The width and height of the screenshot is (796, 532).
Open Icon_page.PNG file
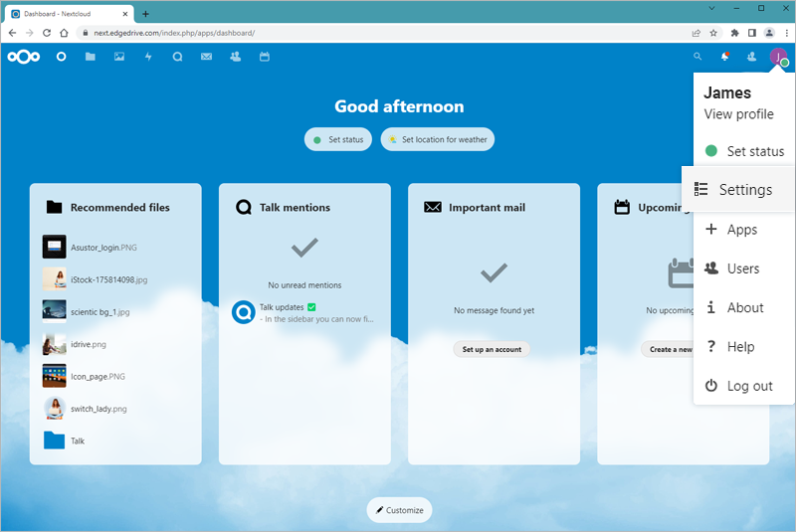coord(115,376)
